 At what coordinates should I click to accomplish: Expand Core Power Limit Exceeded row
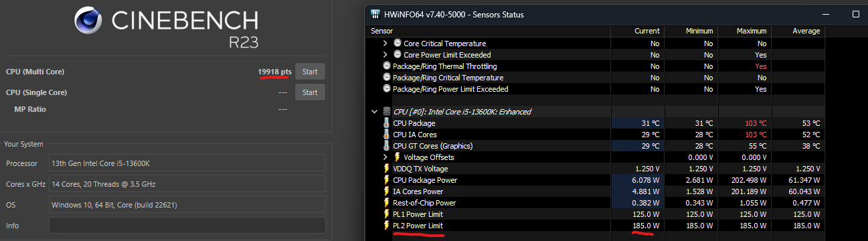[x=385, y=55]
